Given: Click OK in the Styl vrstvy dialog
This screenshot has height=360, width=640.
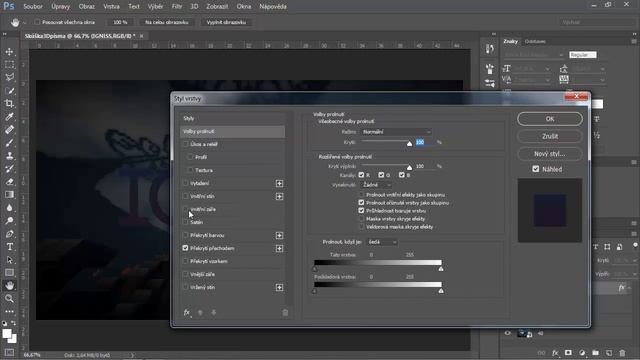Looking at the screenshot, I should pos(550,119).
